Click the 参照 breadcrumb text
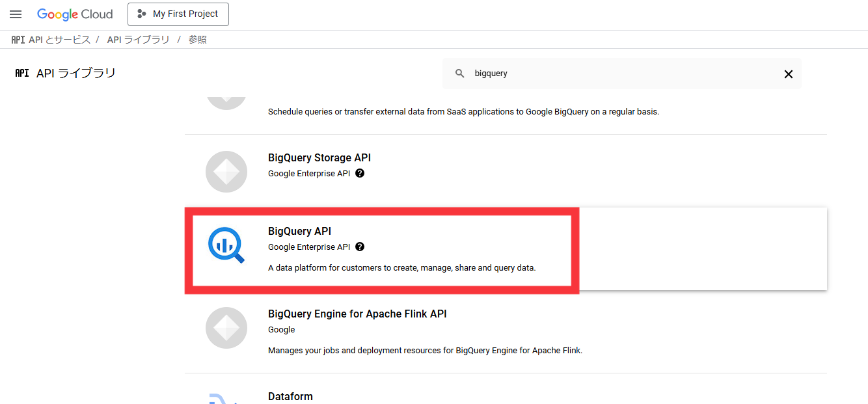This screenshot has width=868, height=404. 197,40
